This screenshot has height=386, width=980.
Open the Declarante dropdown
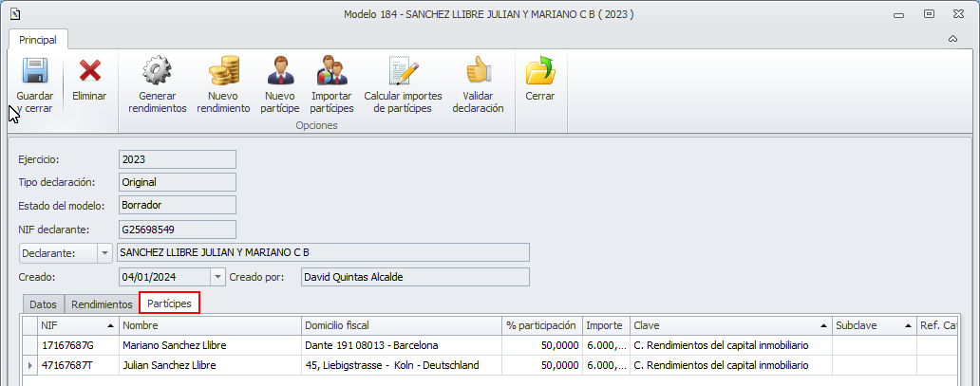[x=104, y=253]
